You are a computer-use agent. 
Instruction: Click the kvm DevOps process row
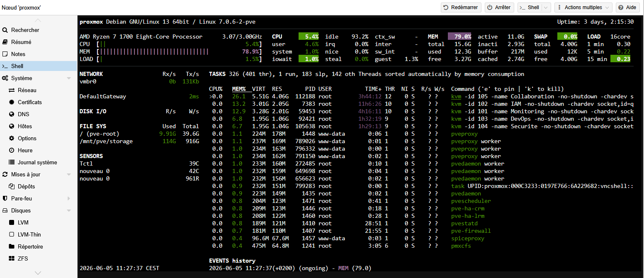point(421,119)
